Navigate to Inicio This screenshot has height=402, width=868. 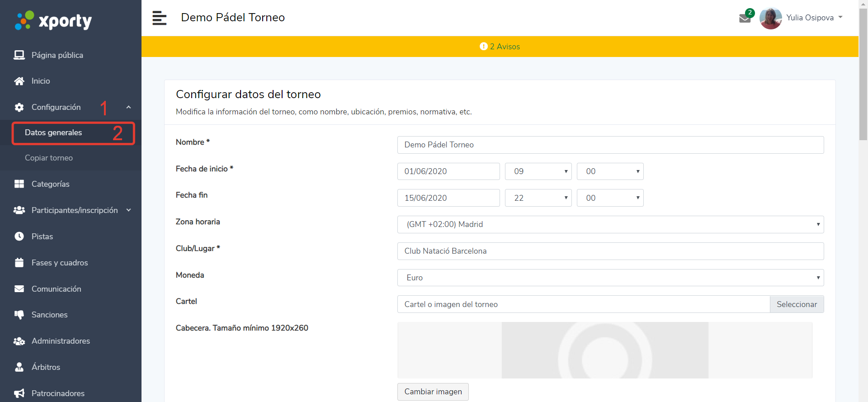41,81
